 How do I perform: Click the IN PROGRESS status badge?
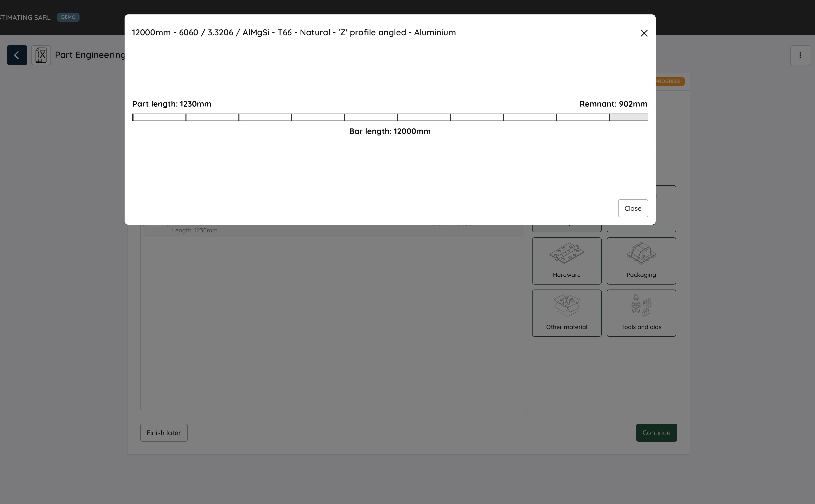(x=669, y=81)
